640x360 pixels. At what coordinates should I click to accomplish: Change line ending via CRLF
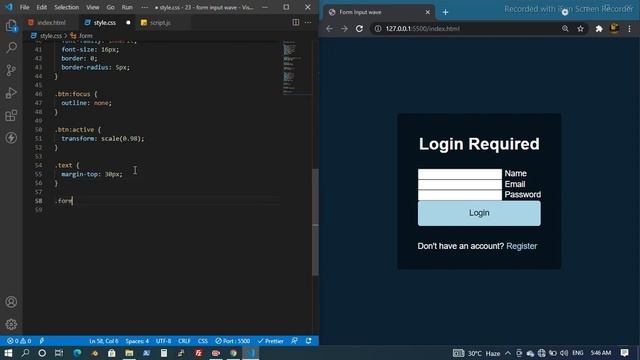[184, 341]
